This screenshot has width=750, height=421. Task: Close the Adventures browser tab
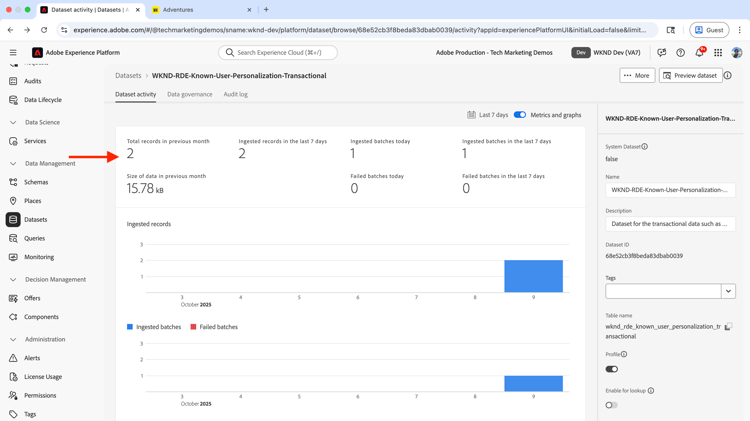(249, 10)
